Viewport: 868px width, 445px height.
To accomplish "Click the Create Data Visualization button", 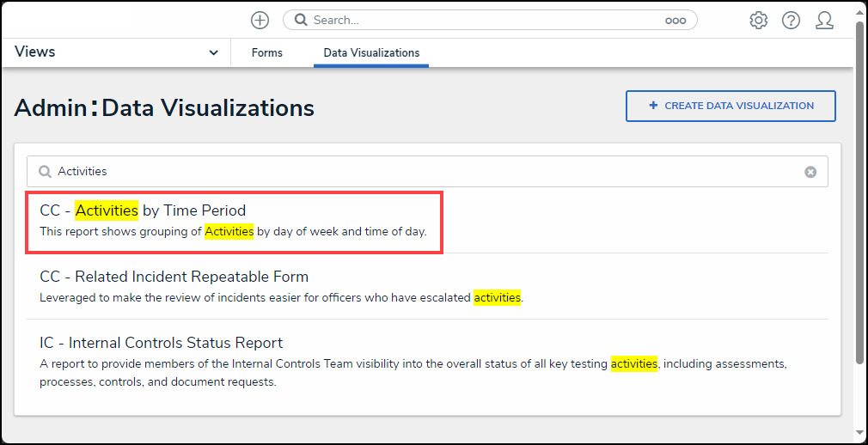I will pos(730,106).
